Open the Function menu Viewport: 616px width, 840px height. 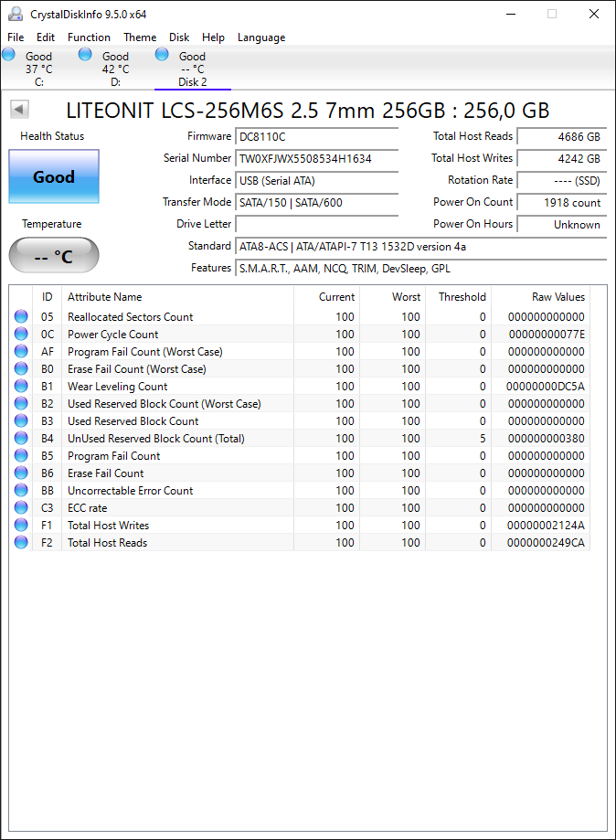coord(89,37)
